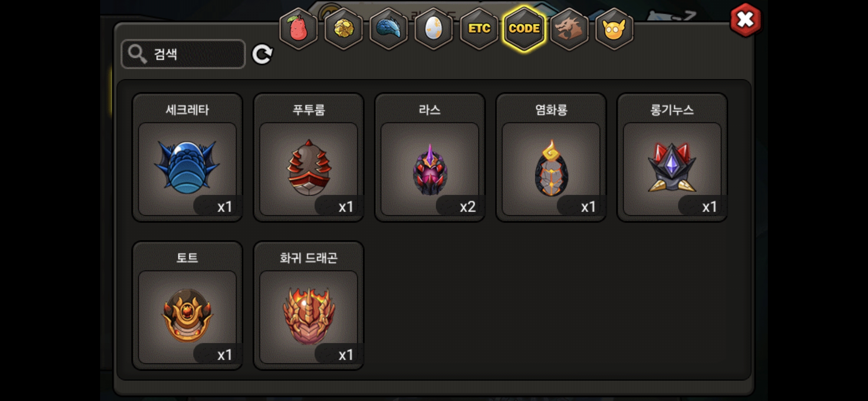
Task: Select the 세크레타 blue egg
Action: (x=187, y=157)
